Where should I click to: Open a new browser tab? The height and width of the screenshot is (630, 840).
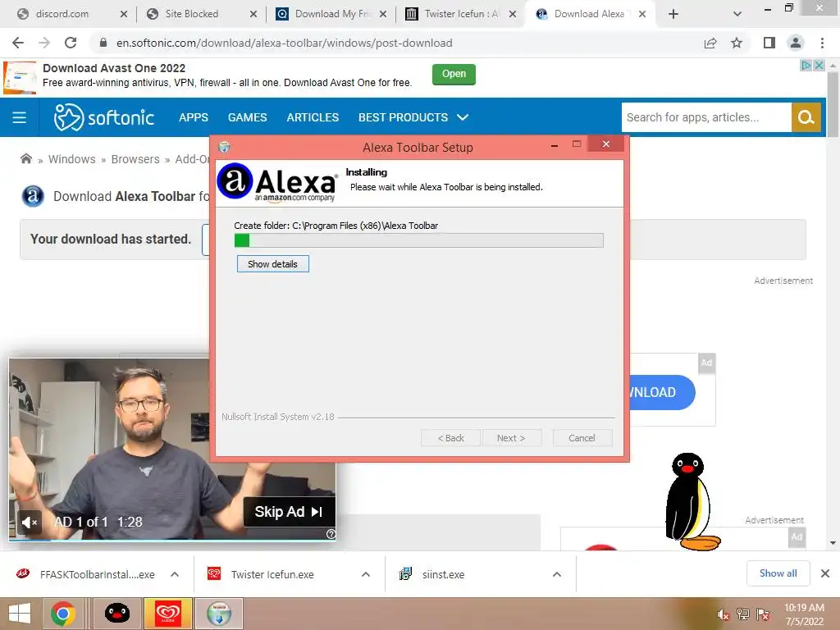click(x=673, y=14)
